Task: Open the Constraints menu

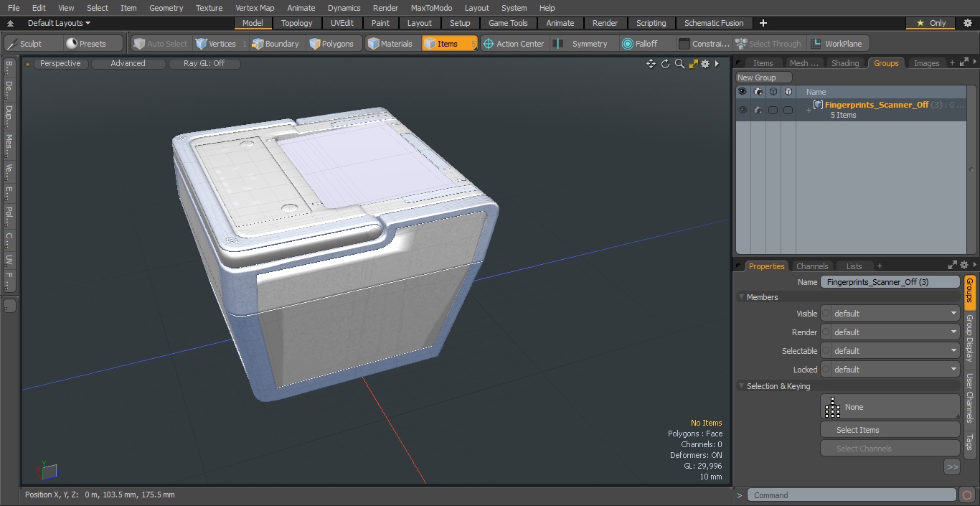Action: tap(705, 44)
